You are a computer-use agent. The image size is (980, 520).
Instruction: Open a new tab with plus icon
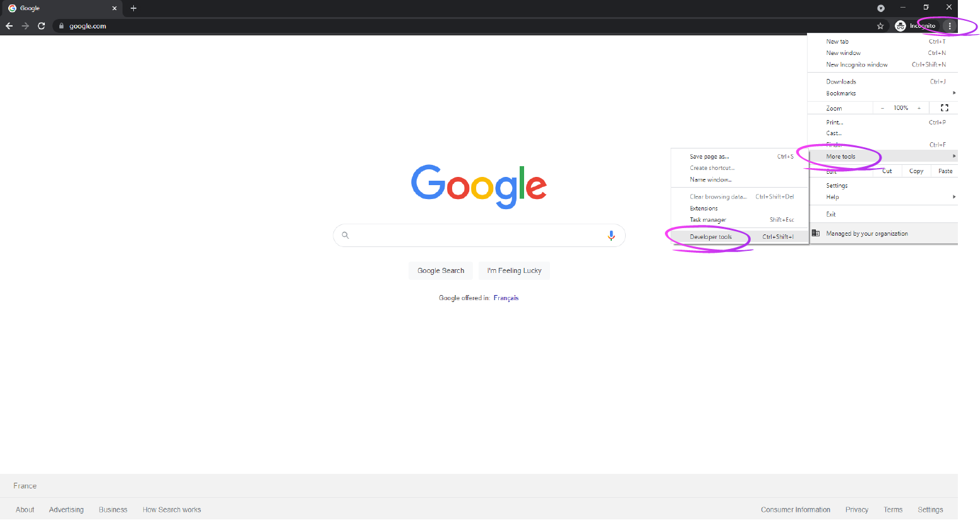133,8
